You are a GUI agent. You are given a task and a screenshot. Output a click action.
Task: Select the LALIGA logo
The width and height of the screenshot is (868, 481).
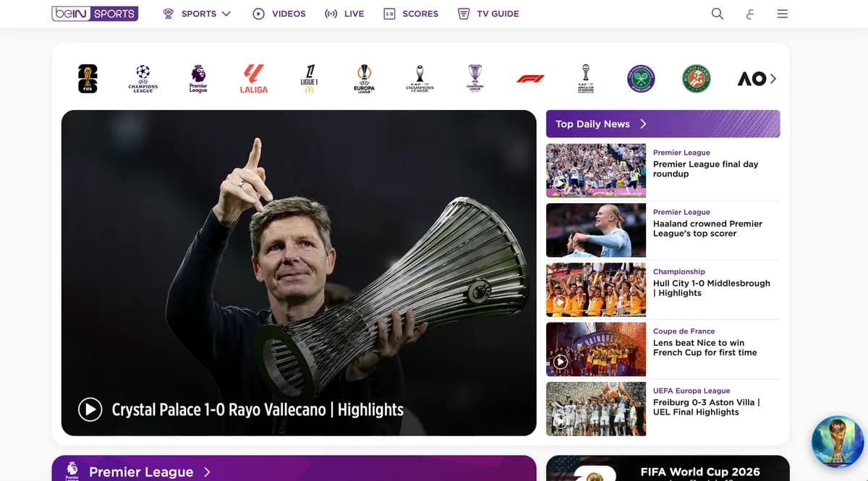[254, 78]
